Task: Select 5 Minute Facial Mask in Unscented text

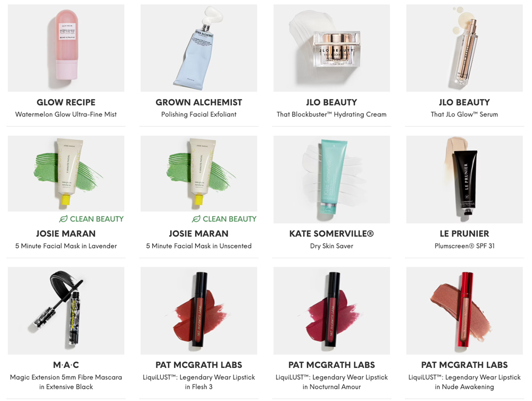Action: (x=199, y=246)
